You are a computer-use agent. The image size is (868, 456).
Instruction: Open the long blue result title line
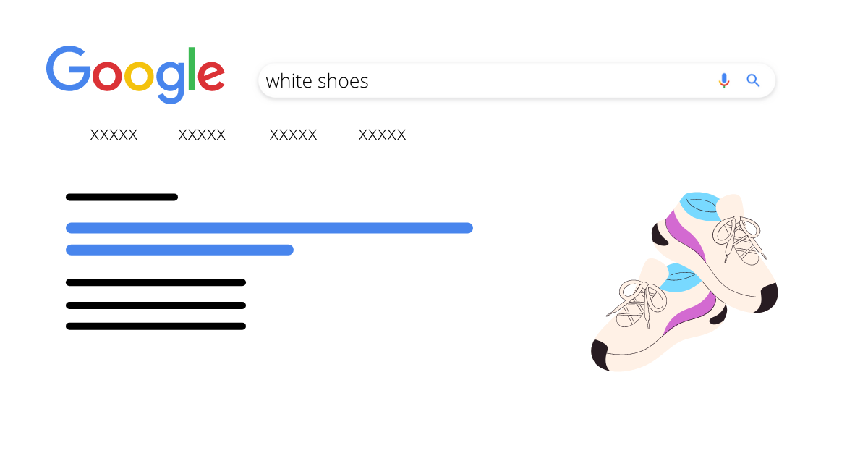(x=269, y=228)
